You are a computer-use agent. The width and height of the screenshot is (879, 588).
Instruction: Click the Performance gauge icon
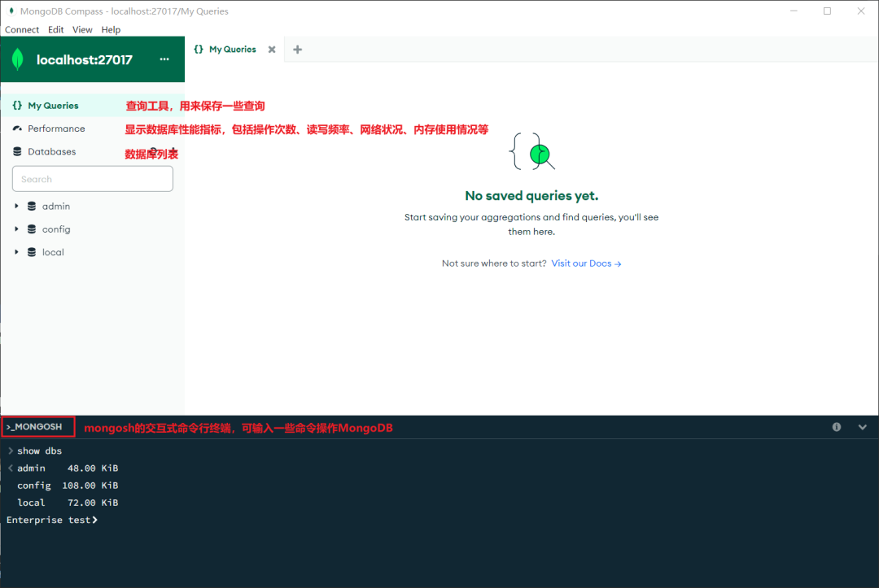tap(17, 128)
